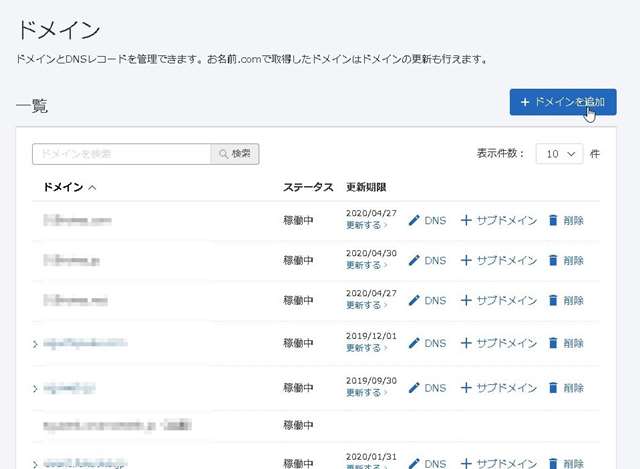The height and width of the screenshot is (469, 640).
Task: Expand the domain row dated 2019/09/30
Action: (x=35, y=388)
